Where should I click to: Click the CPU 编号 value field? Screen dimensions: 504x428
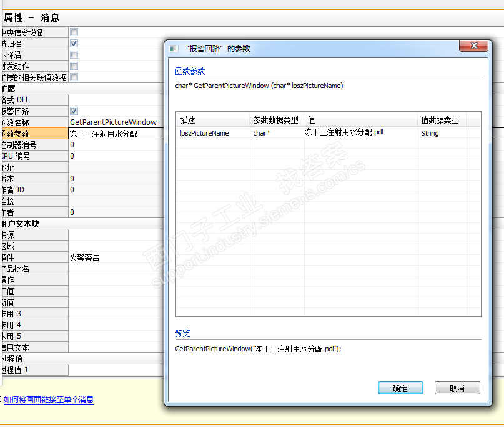116,156
